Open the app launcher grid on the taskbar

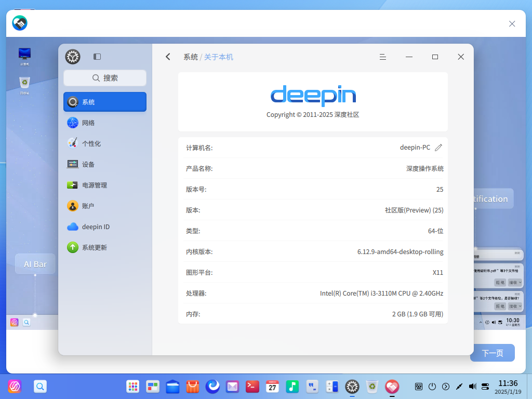tap(132, 387)
